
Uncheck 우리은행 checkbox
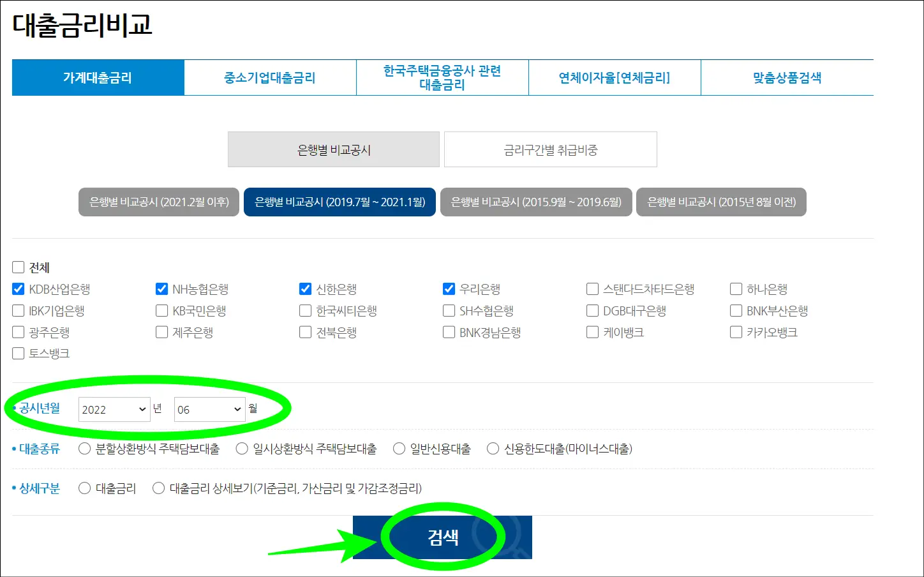[x=449, y=289]
